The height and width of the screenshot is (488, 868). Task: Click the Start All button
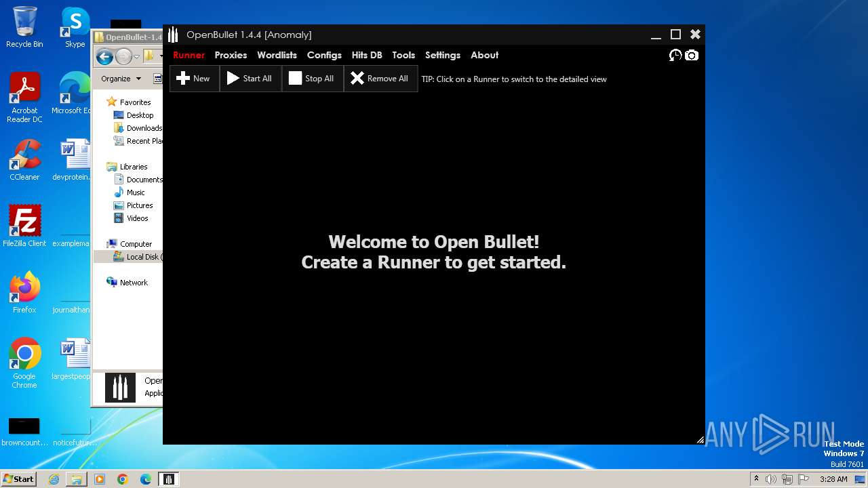click(x=250, y=79)
